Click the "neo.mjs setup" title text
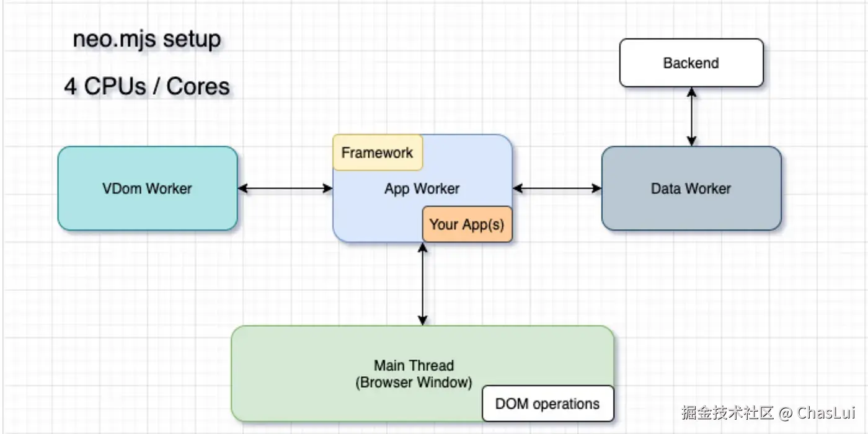 pyautogui.click(x=147, y=40)
